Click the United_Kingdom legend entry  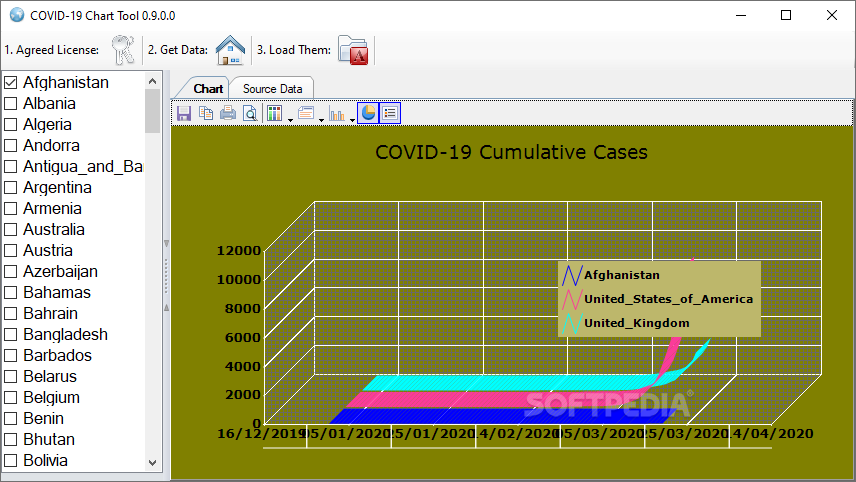(x=626, y=323)
